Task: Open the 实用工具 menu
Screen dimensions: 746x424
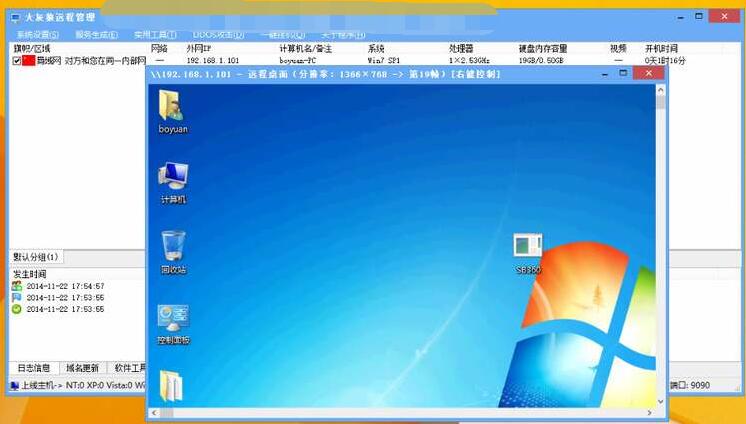Action: [x=155, y=35]
